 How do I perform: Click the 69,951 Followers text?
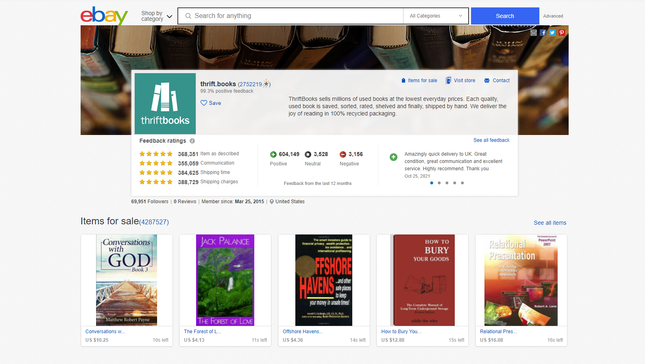[150, 202]
